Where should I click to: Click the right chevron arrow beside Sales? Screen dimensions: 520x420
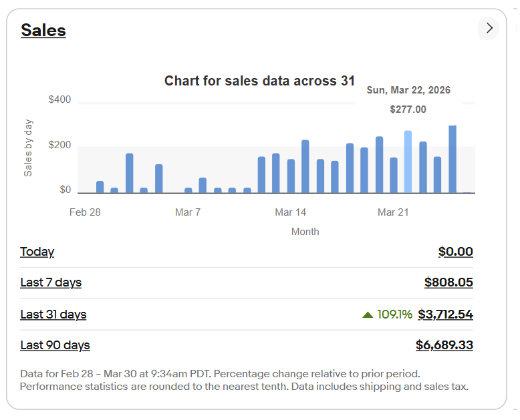[x=489, y=28]
